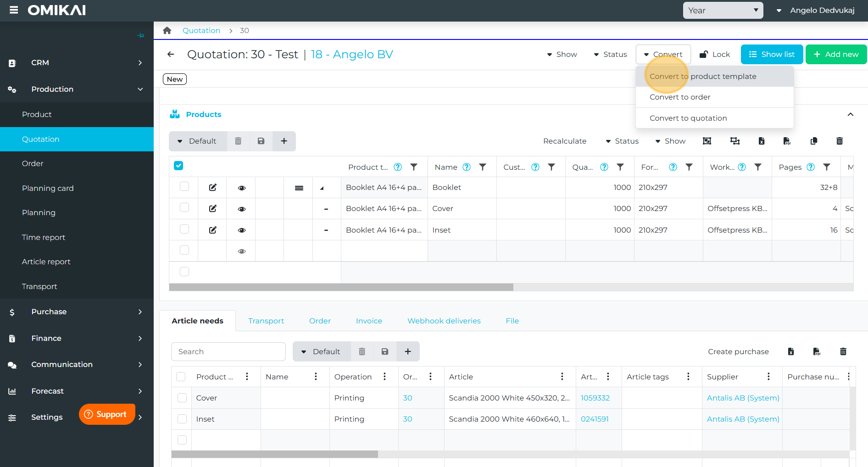Click the save icon next to Products Default
The image size is (868, 467).
(x=261, y=141)
